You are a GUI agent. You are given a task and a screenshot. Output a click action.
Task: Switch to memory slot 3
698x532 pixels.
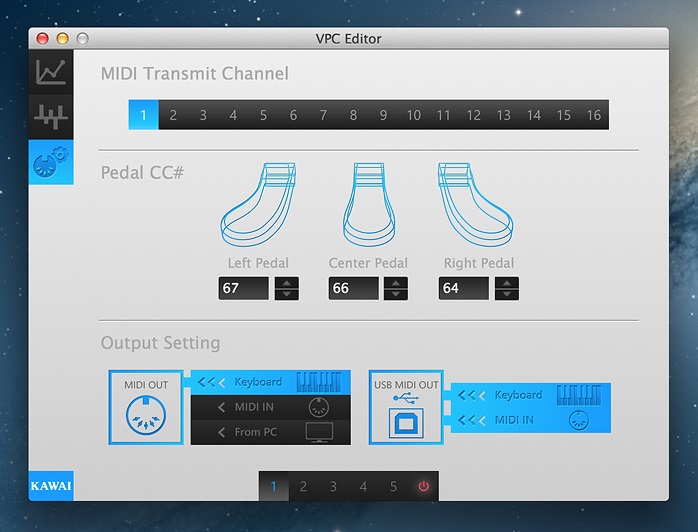tap(333, 486)
